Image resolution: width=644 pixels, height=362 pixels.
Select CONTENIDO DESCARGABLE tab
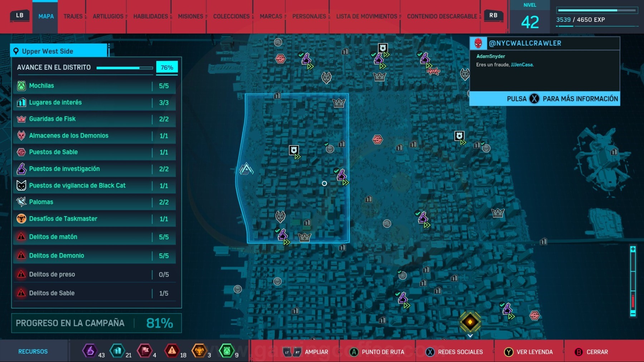442,16
